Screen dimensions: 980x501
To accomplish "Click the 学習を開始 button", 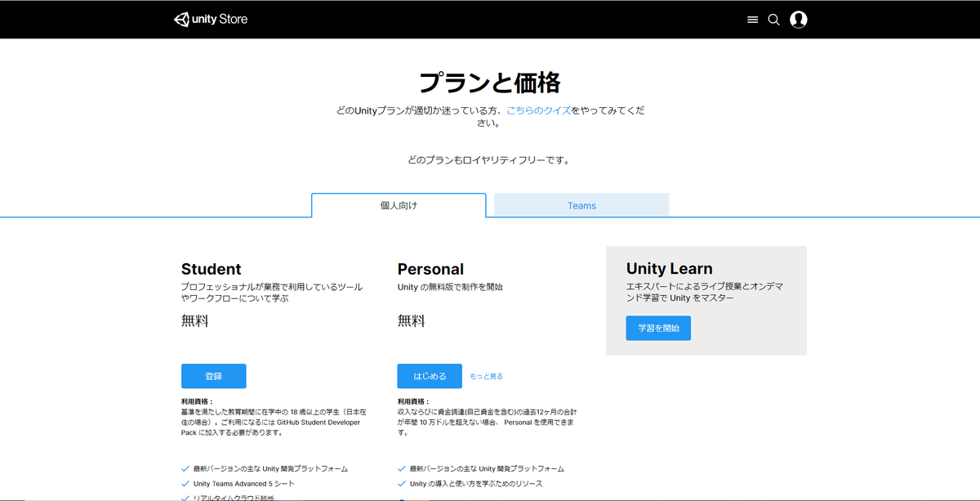I will point(658,329).
